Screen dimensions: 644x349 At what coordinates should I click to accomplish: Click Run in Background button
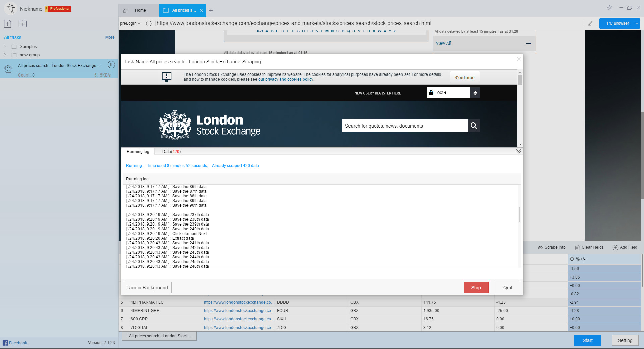(148, 288)
